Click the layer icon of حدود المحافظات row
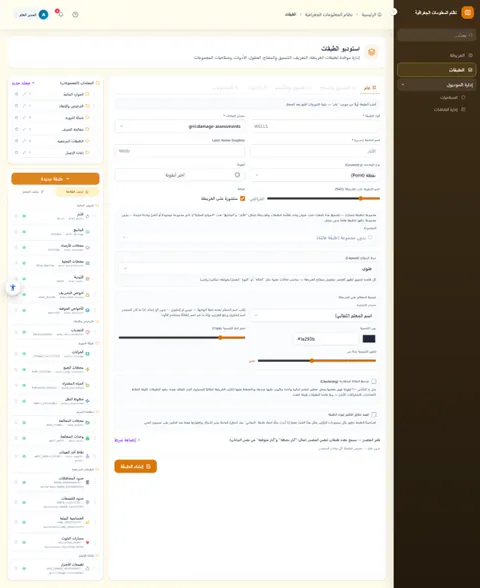This screenshot has height=588, width=480. click(87, 482)
